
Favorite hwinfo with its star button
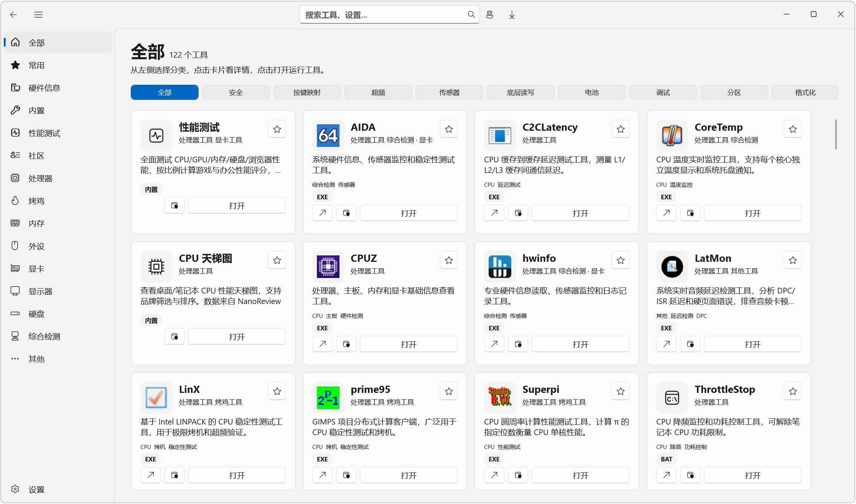click(x=621, y=260)
